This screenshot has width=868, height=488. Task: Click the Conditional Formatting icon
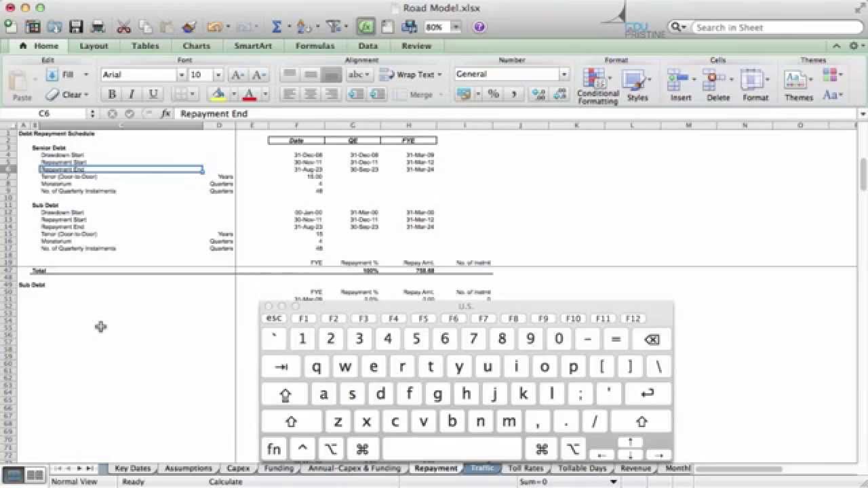[x=597, y=85]
